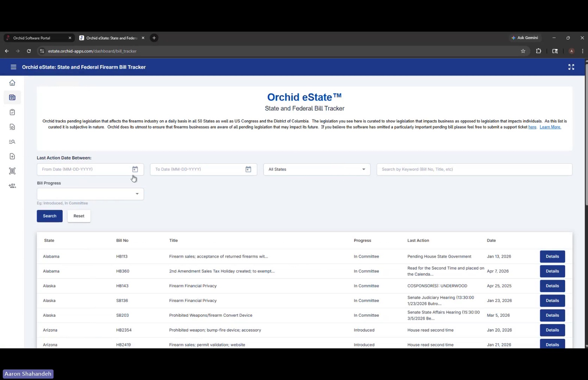
Task: Close the Orchid Software Portal tab
Action: (70, 38)
